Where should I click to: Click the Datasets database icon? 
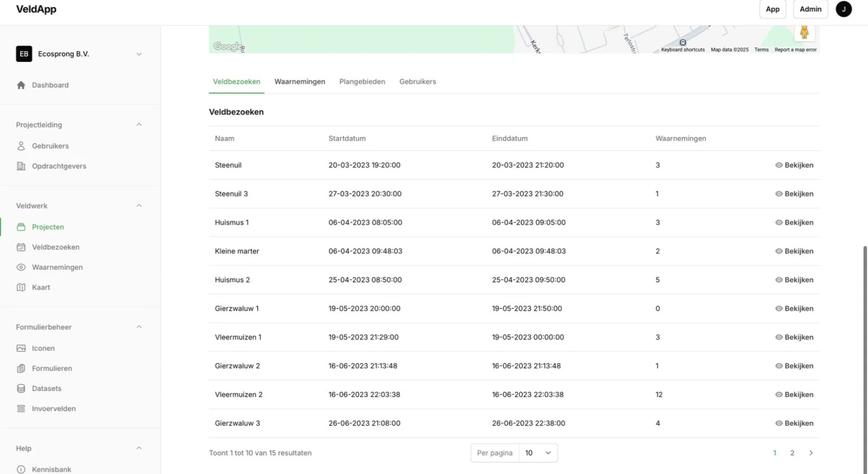click(x=21, y=388)
